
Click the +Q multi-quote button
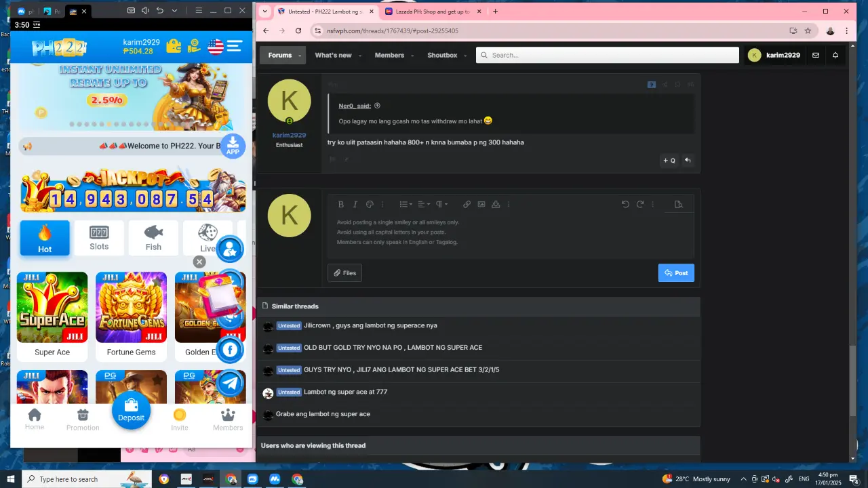tap(669, 160)
